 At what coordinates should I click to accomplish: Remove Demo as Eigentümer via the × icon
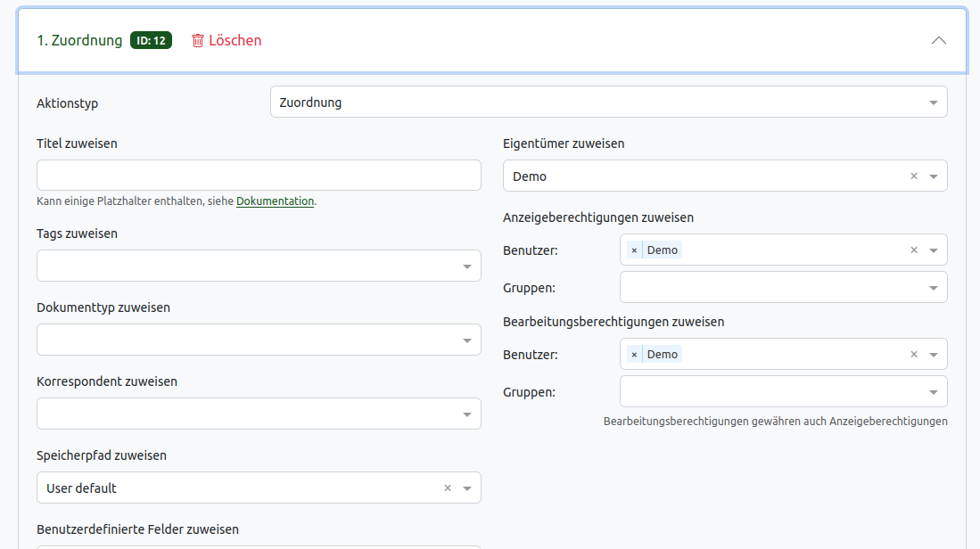tap(913, 176)
